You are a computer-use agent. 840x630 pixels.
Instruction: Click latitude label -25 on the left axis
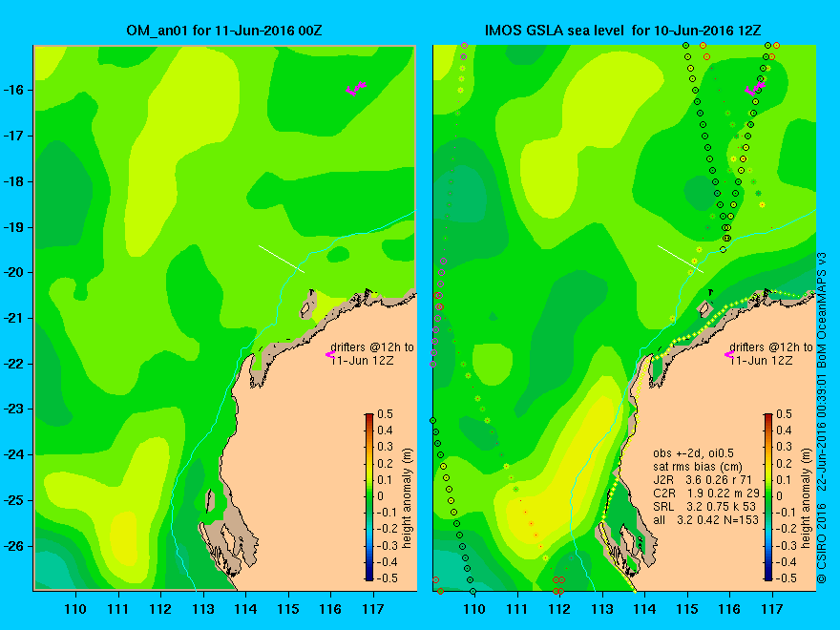pyautogui.click(x=16, y=500)
